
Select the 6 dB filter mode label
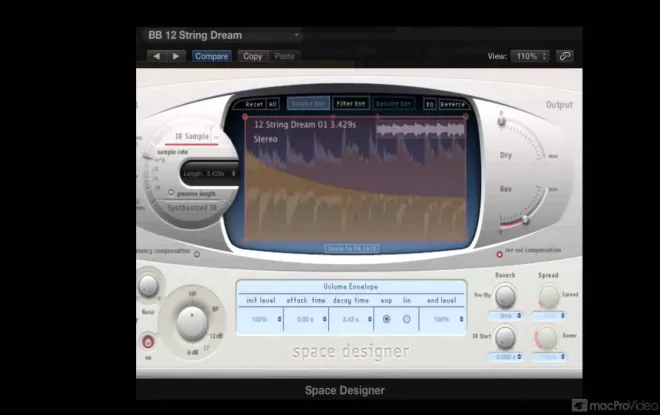[x=192, y=353]
